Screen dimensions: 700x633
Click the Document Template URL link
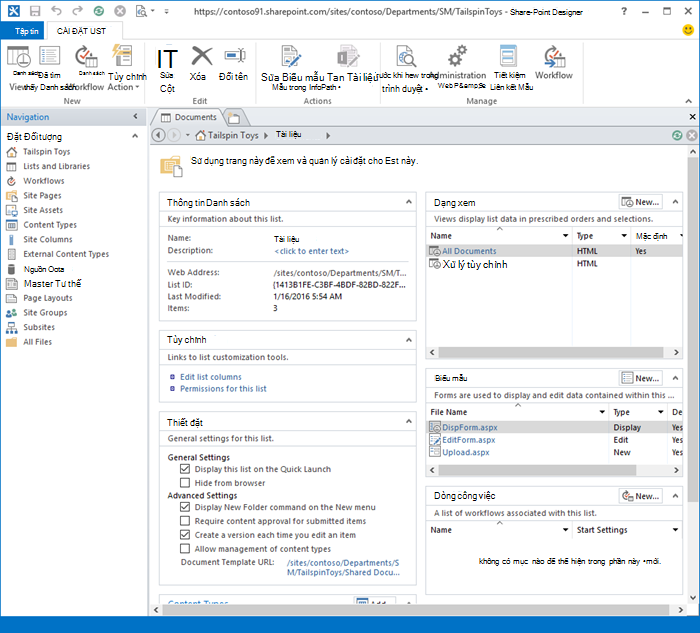pos(343,567)
